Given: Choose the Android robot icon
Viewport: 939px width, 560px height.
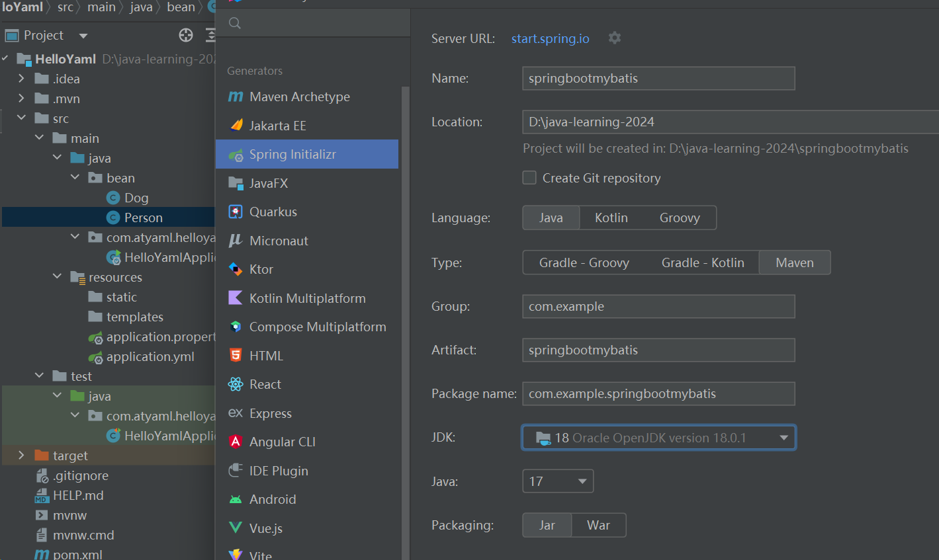Looking at the screenshot, I should [x=236, y=500].
